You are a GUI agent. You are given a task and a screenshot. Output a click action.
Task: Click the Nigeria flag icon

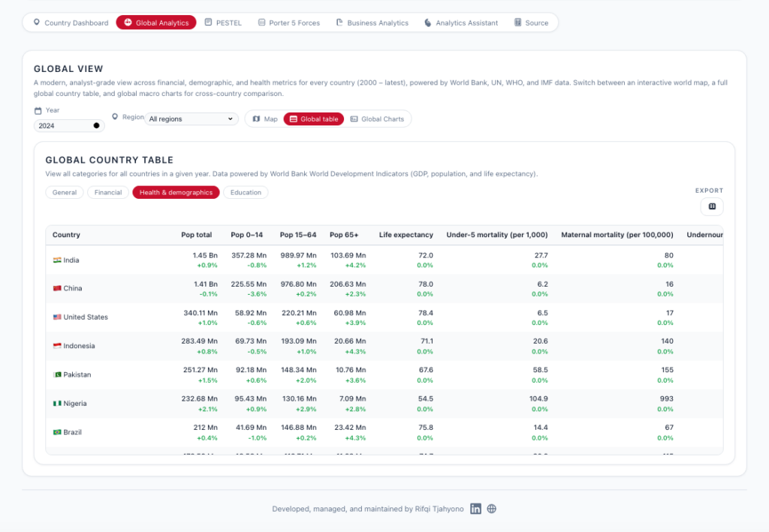pos(57,404)
